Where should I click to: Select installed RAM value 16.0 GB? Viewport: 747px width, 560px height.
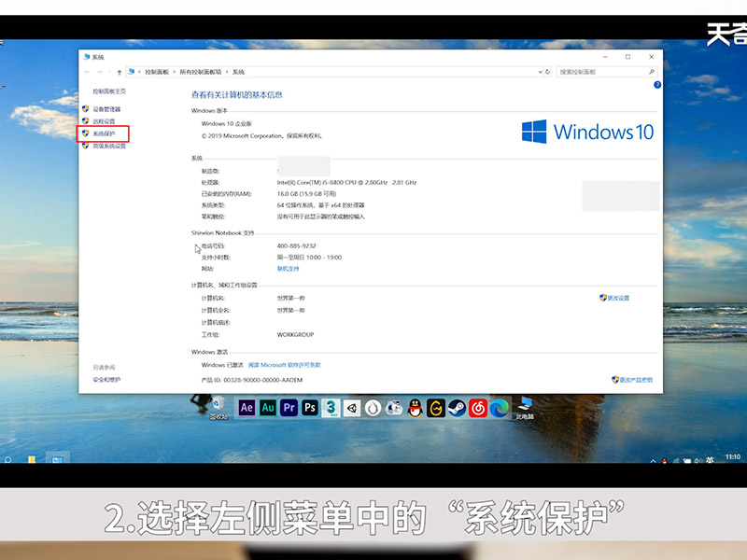click(306, 194)
